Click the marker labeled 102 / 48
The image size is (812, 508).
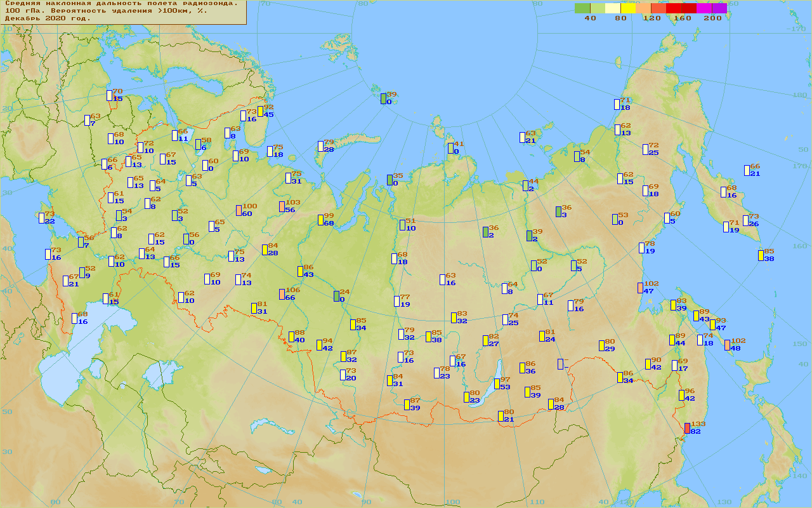tap(728, 345)
